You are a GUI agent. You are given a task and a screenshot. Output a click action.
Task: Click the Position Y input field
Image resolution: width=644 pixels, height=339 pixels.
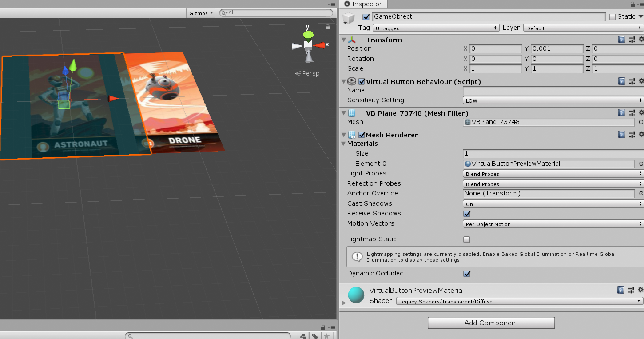point(557,49)
